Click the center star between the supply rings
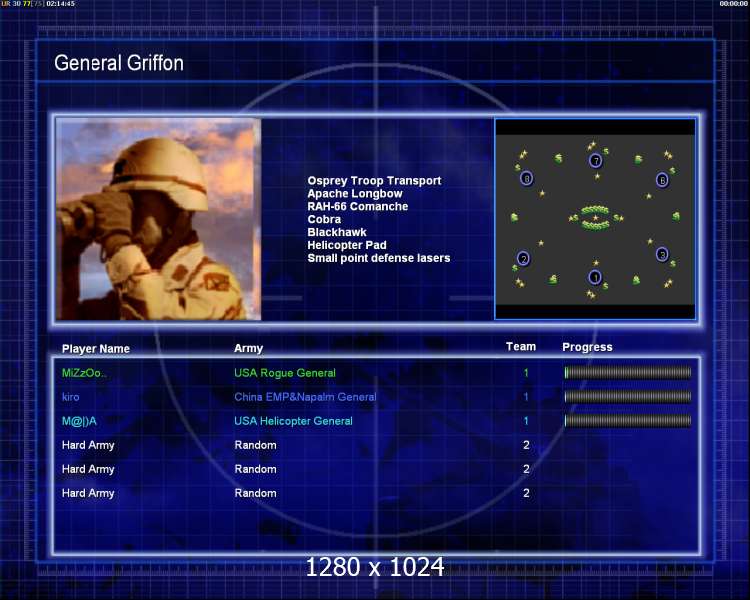The height and width of the screenshot is (600, 750). pyautogui.click(x=596, y=218)
